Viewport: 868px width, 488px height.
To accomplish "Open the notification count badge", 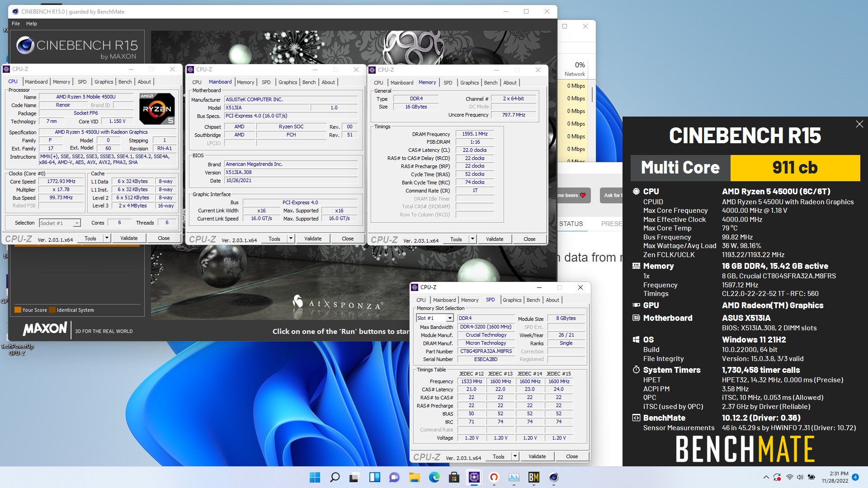I will [x=855, y=477].
